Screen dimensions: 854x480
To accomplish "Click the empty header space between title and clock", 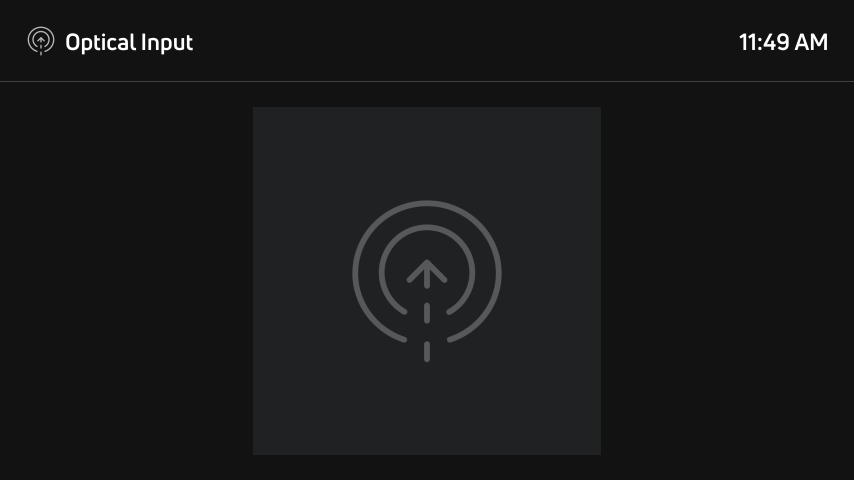I will [x=466, y=42].
